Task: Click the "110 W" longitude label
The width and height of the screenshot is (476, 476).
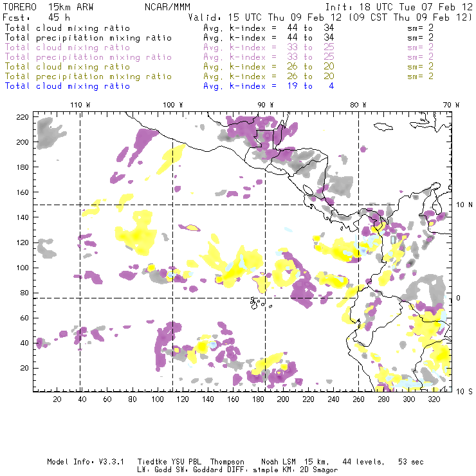Action: coord(80,105)
